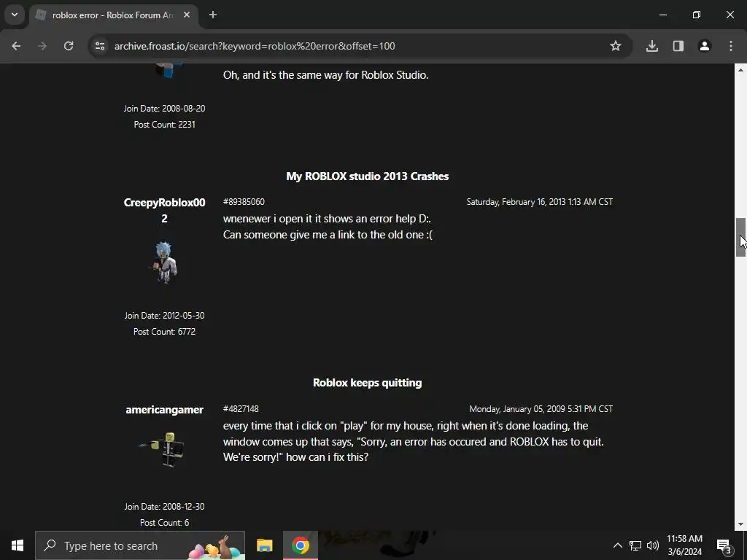Open a new browser tab

coord(213,15)
